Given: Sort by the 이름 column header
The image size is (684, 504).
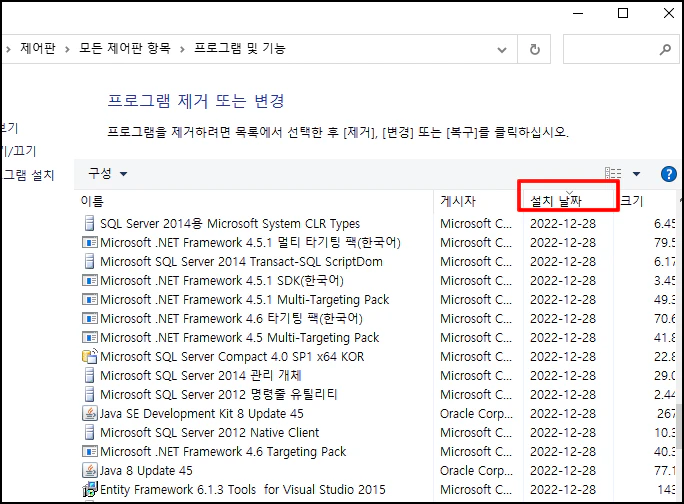Looking at the screenshot, I should point(92,201).
